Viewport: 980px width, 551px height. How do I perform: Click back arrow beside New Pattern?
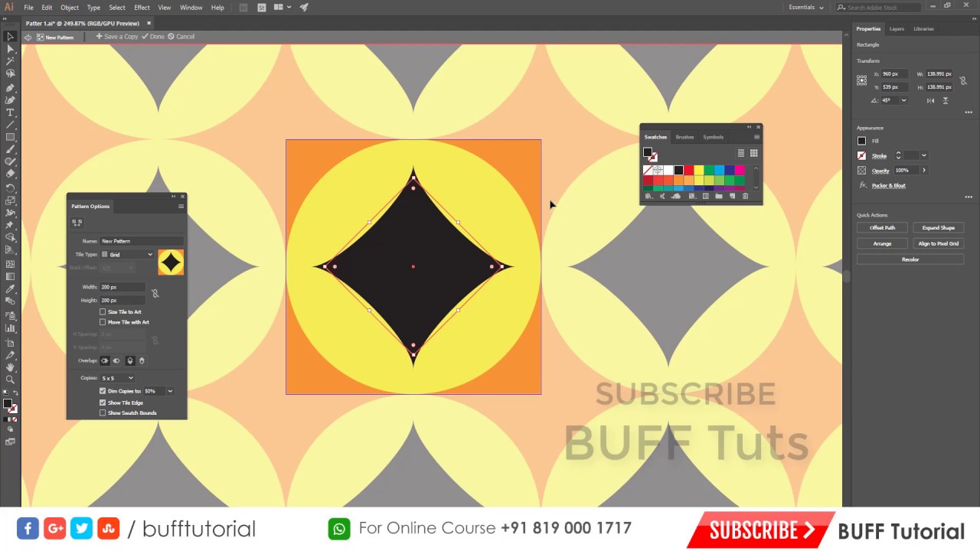click(28, 37)
